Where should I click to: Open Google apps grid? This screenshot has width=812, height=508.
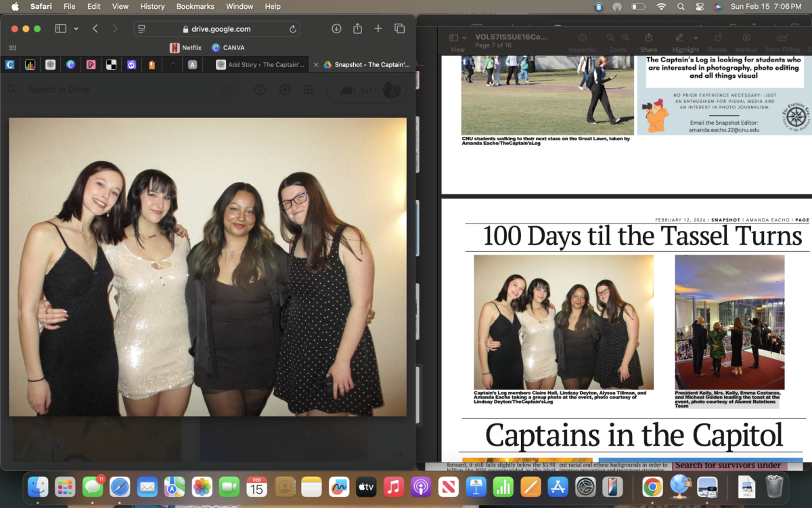[x=309, y=89]
